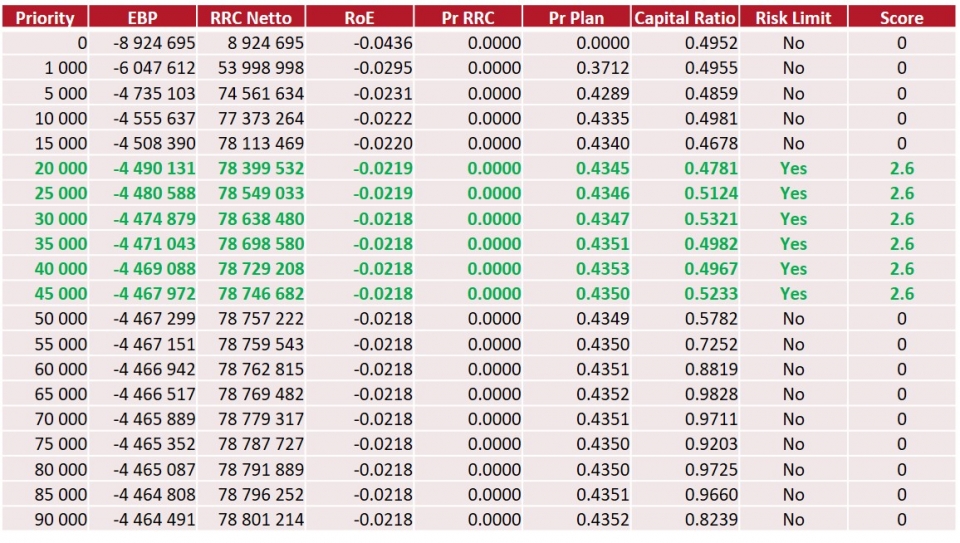Viewport: 960px width, 543px height.
Task: Click the Capital Ratio column header
Action: [x=686, y=18]
